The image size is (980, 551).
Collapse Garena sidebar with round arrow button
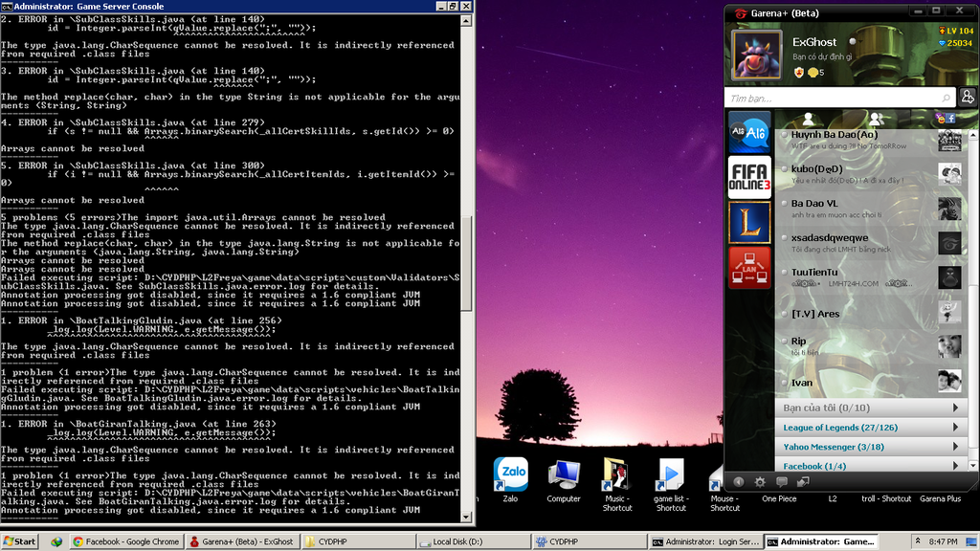point(738,482)
